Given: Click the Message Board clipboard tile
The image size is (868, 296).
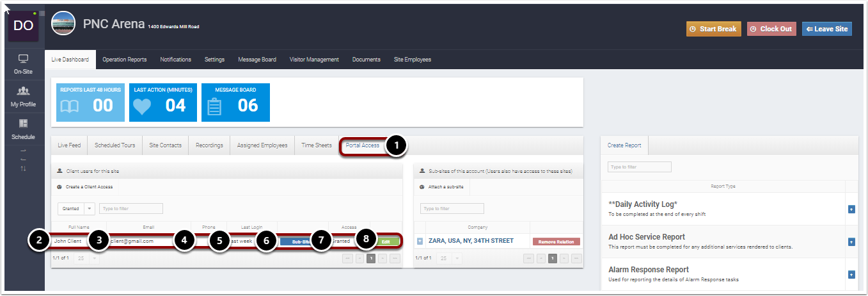Looking at the screenshot, I should [x=235, y=102].
